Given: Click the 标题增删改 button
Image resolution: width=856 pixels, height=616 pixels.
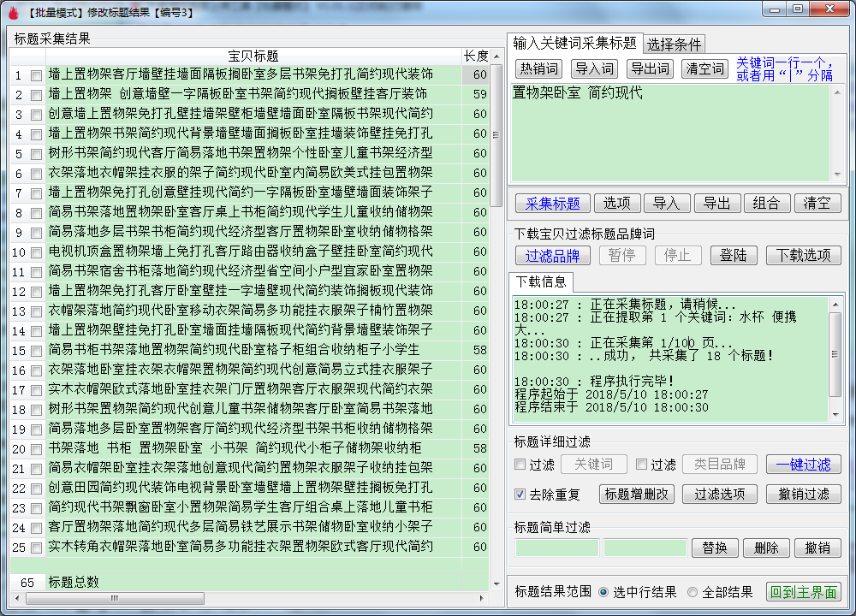Looking at the screenshot, I should tap(639, 495).
